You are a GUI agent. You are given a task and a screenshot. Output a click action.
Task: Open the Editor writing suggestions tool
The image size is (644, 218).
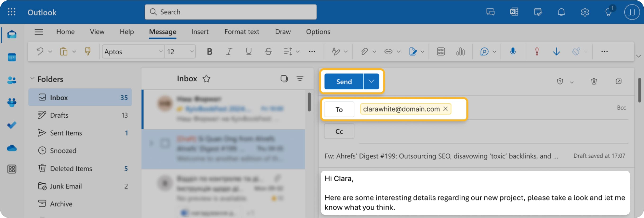[484, 52]
